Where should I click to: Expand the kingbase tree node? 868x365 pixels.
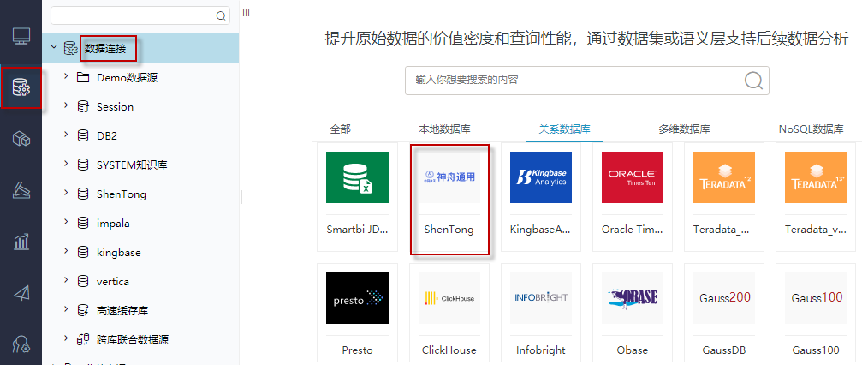click(66, 251)
